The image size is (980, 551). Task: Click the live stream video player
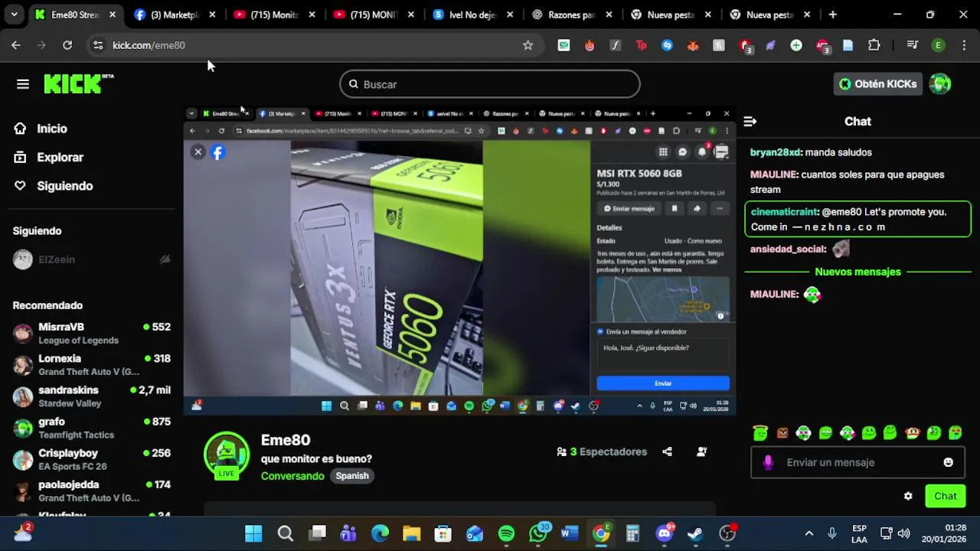tap(459, 261)
